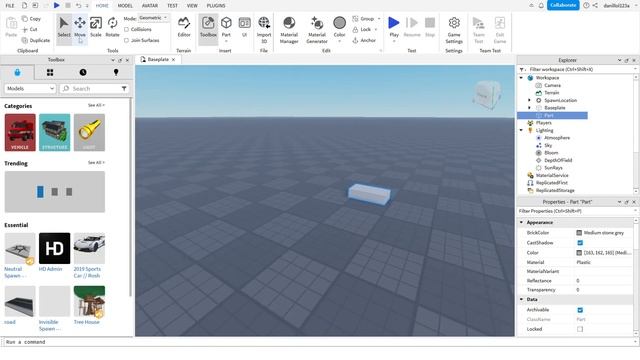
Task: Open notifications bell
Action: [x=541, y=5]
